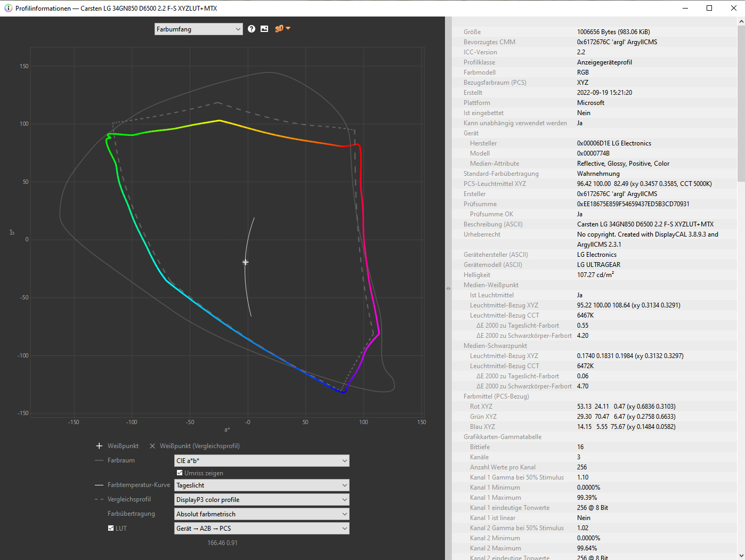Select the Grün XYZ value

(626, 417)
